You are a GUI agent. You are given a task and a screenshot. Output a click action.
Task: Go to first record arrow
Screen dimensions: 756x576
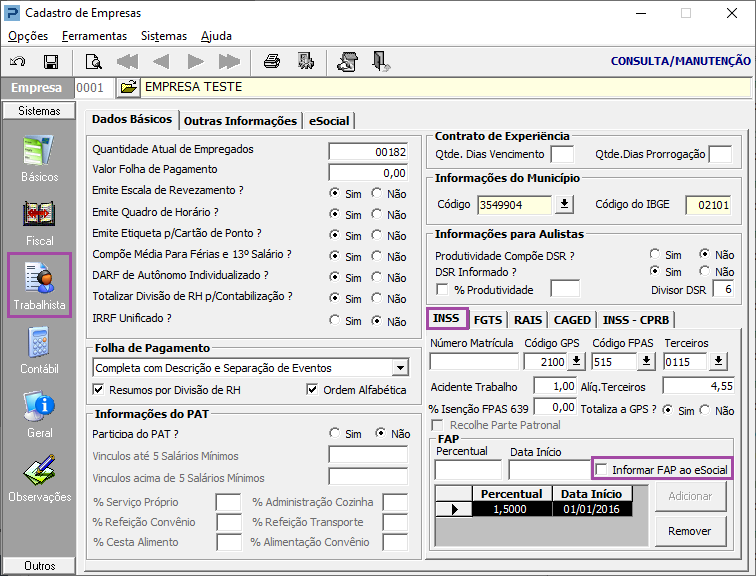pyautogui.click(x=127, y=62)
